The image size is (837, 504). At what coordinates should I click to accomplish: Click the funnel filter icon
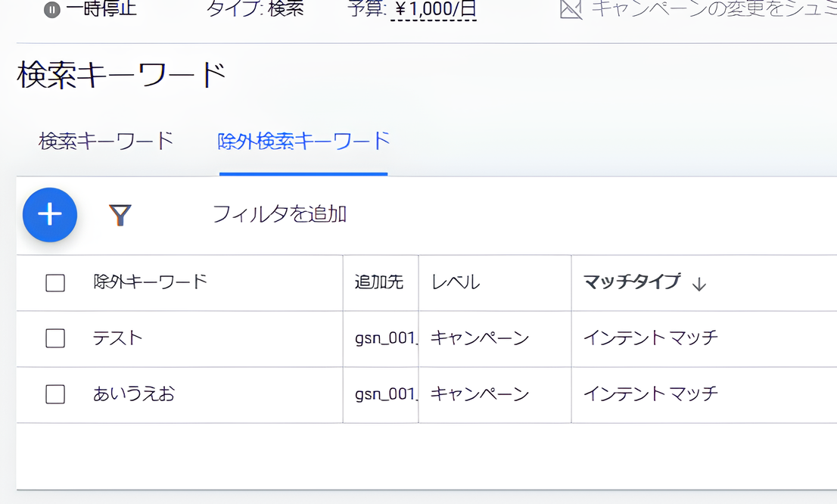pos(120,216)
